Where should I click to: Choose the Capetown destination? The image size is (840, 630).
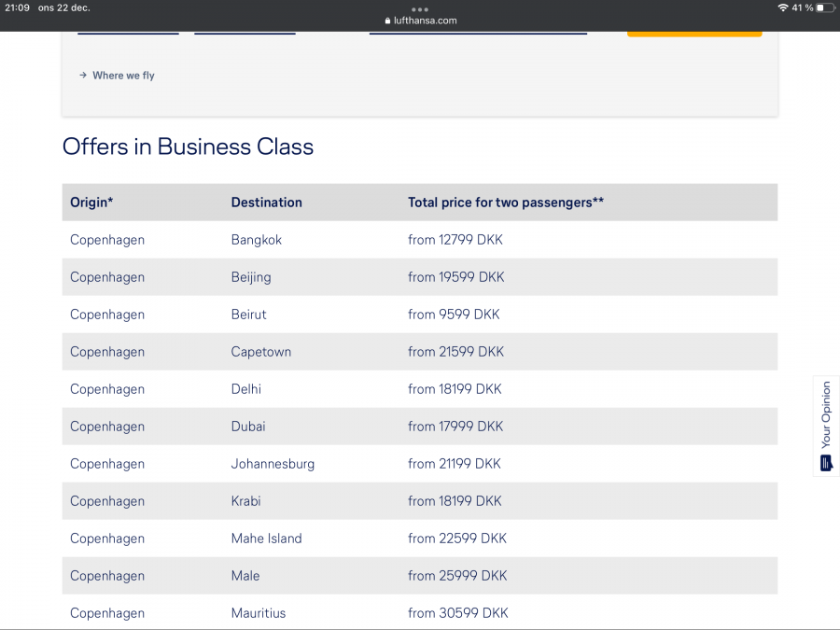(x=261, y=352)
